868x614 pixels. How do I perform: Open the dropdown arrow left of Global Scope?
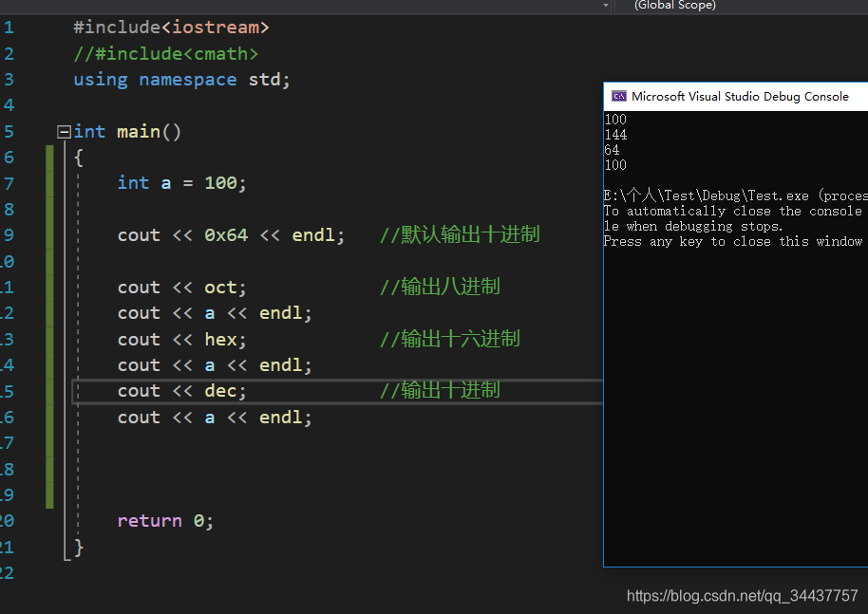tap(606, 6)
